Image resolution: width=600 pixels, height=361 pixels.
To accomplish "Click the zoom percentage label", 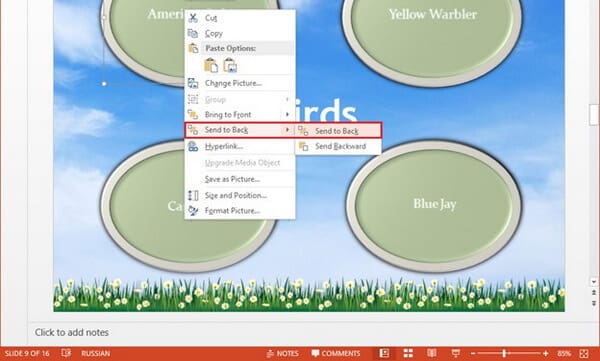I will tap(564, 353).
